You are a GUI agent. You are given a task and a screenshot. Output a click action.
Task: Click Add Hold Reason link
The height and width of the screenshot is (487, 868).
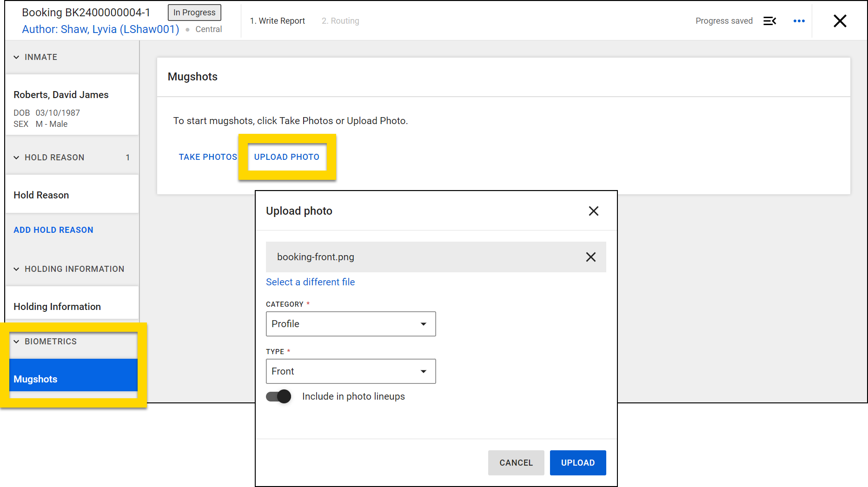coord(53,230)
